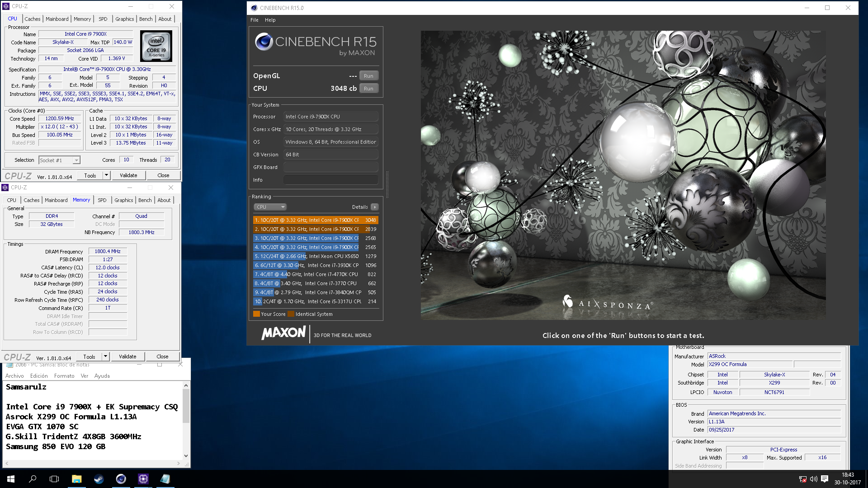Click Identical System legend swatch
Image resolution: width=868 pixels, height=488 pixels.
click(291, 314)
